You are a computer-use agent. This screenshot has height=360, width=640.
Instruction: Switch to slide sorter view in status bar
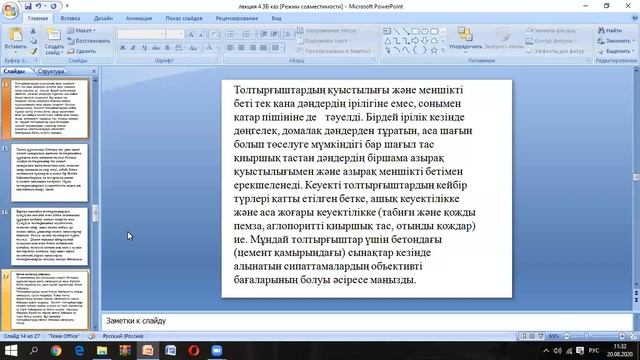click(532, 336)
